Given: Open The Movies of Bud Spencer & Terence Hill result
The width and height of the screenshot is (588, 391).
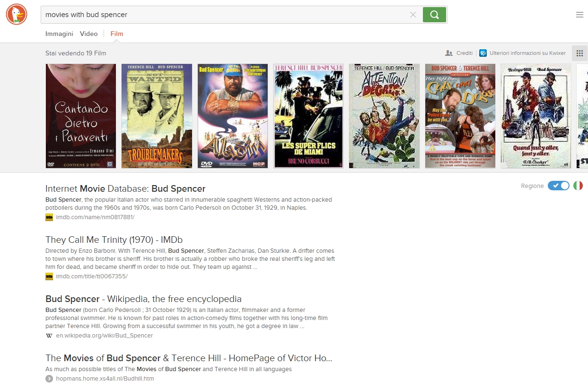Looking at the screenshot, I should click(x=189, y=358).
